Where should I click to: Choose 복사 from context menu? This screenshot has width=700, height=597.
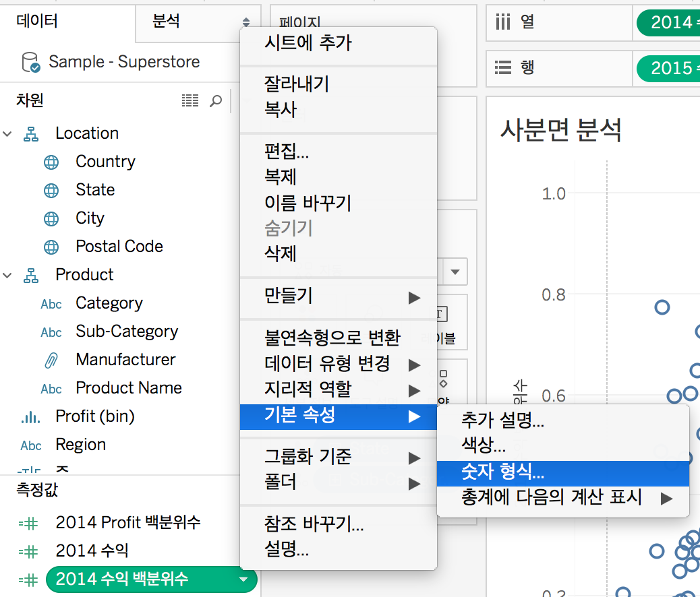pos(339,110)
